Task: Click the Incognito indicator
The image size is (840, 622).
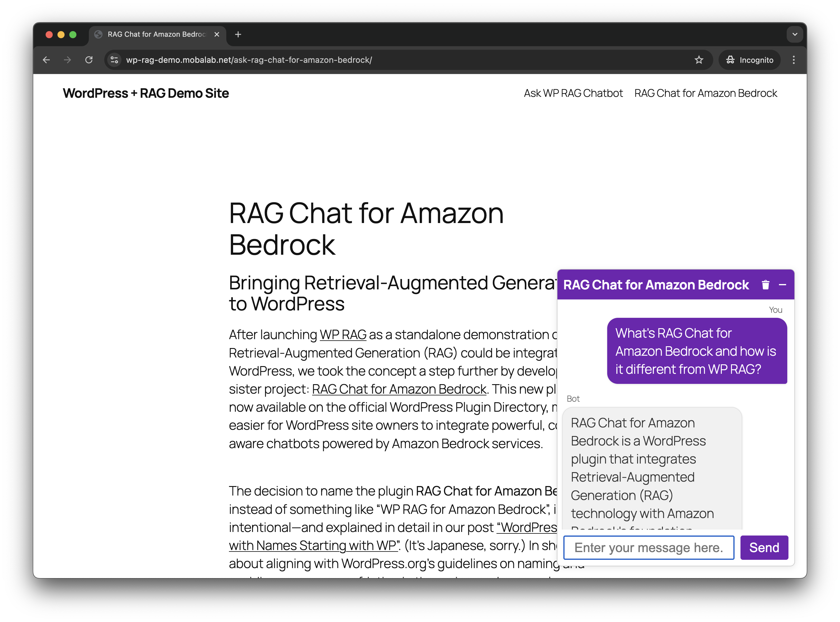Action: tap(750, 60)
